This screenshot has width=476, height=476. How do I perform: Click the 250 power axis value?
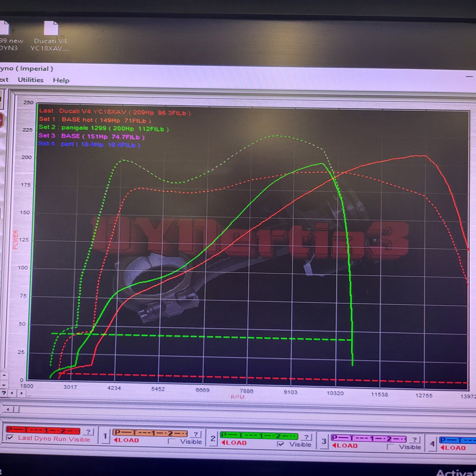coord(28,102)
